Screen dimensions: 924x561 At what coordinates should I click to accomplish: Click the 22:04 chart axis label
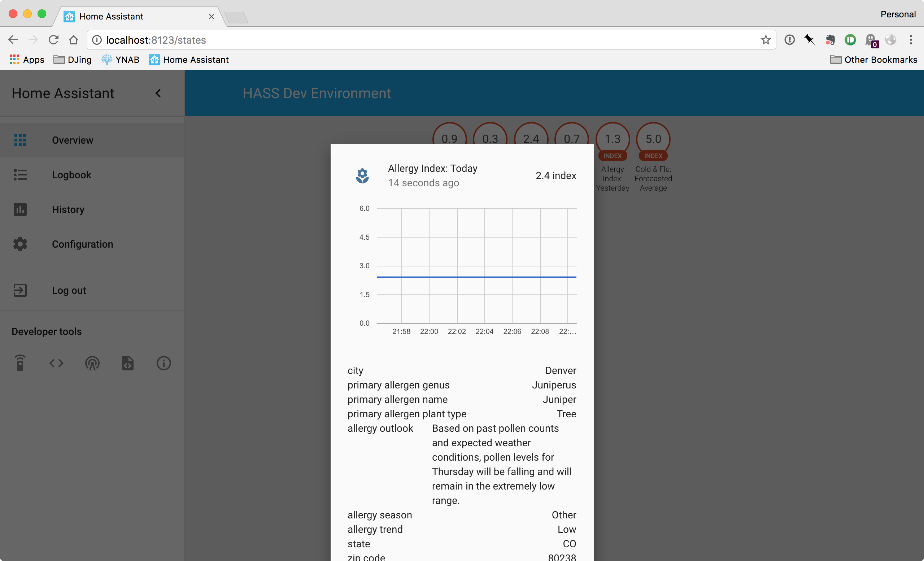click(x=484, y=331)
